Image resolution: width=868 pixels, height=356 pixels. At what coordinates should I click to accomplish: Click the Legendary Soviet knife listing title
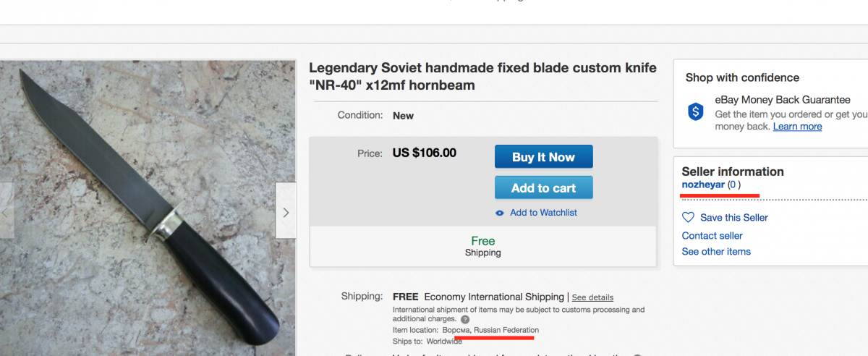(482, 77)
